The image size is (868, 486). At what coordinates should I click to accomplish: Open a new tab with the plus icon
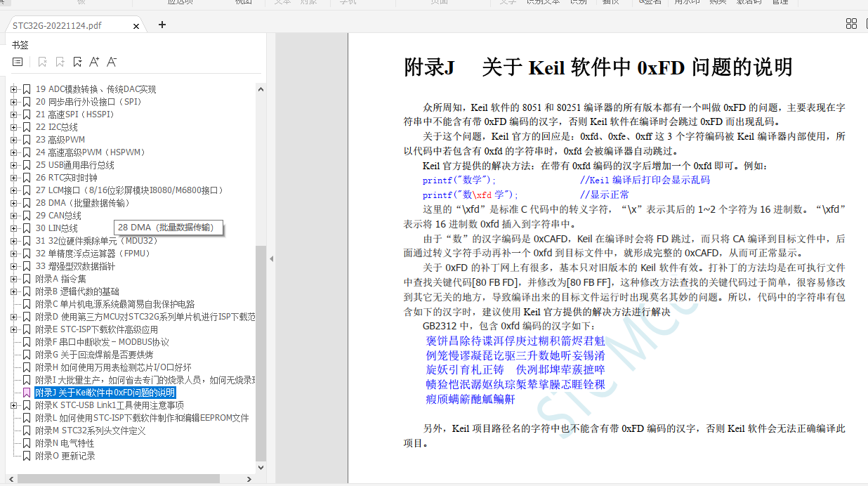click(162, 25)
